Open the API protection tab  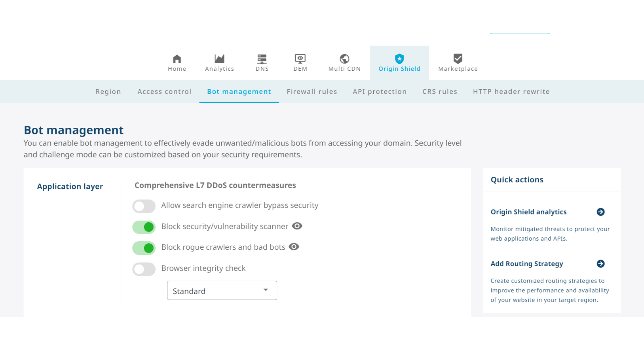pyautogui.click(x=380, y=92)
